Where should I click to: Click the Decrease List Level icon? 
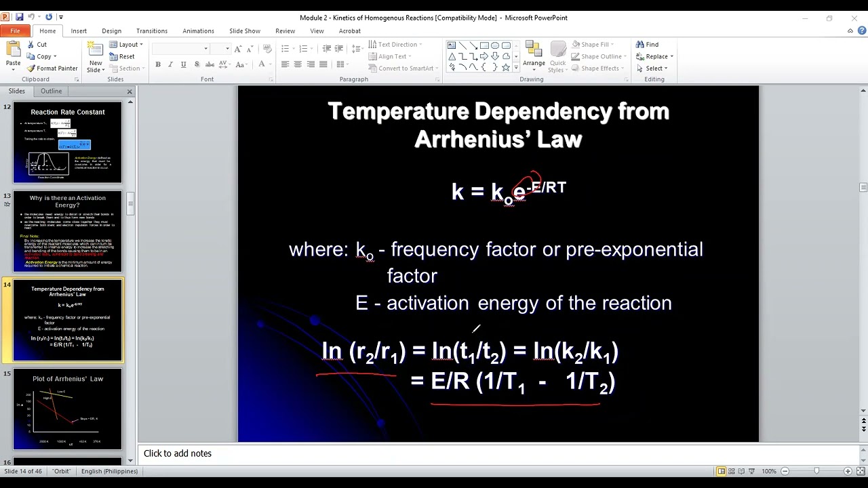click(x=327, y=49)
